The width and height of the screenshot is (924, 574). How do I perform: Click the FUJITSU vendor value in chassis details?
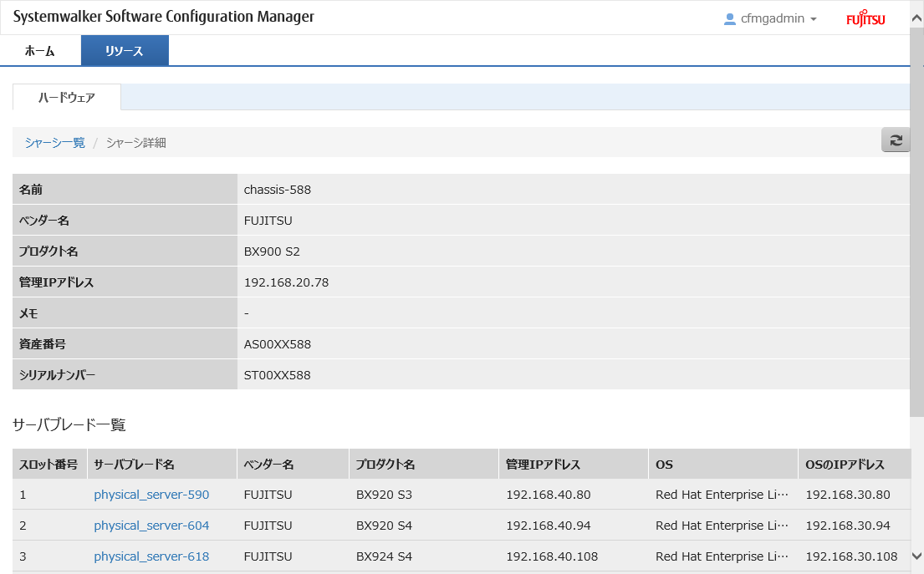(268, 221)
